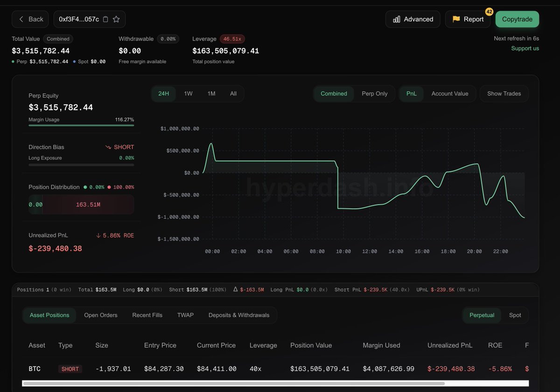Sort by the Current Price column header

(216, 345)
